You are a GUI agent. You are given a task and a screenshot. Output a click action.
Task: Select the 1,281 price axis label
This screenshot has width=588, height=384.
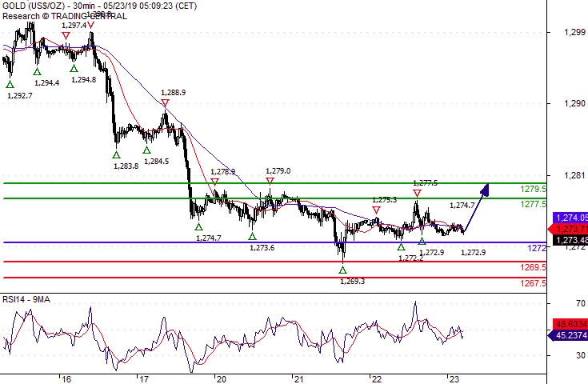(574, 175)
